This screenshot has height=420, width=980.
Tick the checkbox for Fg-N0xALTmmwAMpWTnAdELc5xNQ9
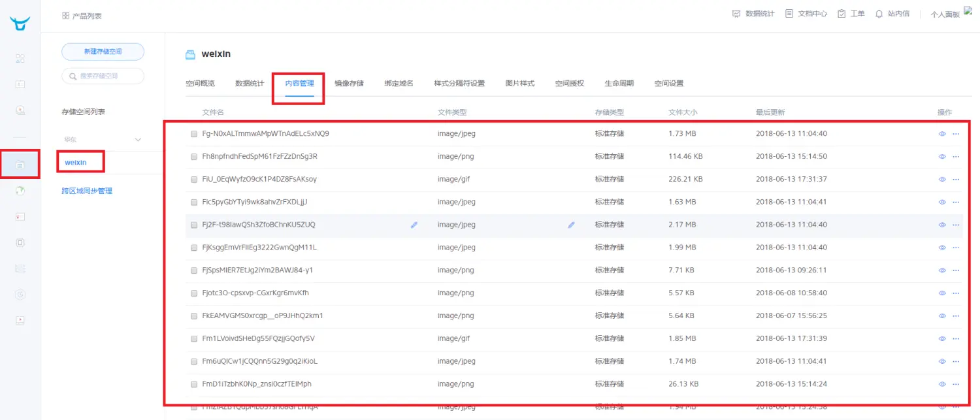tap(194, 134)
